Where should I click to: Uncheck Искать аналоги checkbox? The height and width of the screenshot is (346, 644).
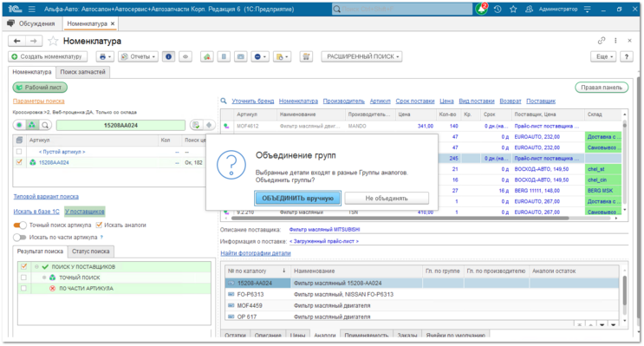pos(99,225)
